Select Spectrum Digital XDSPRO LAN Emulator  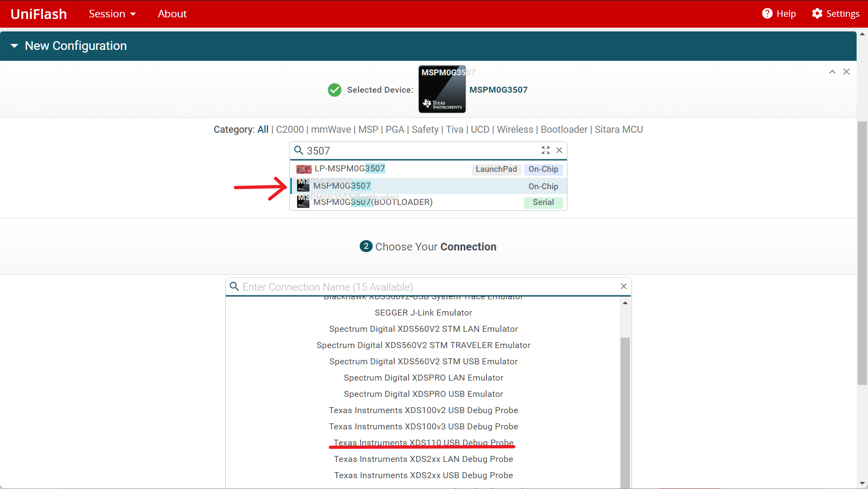pos(423,378)
